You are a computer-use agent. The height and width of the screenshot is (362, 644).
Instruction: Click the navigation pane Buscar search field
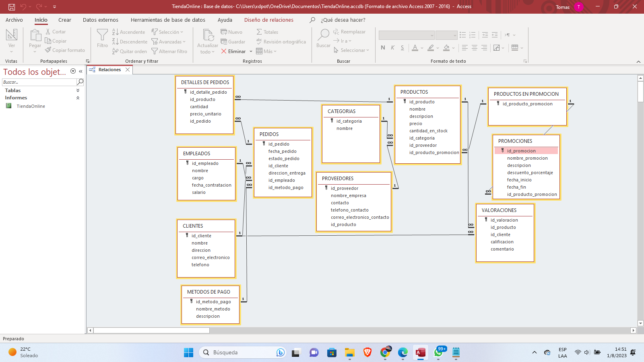pos(39,82)
